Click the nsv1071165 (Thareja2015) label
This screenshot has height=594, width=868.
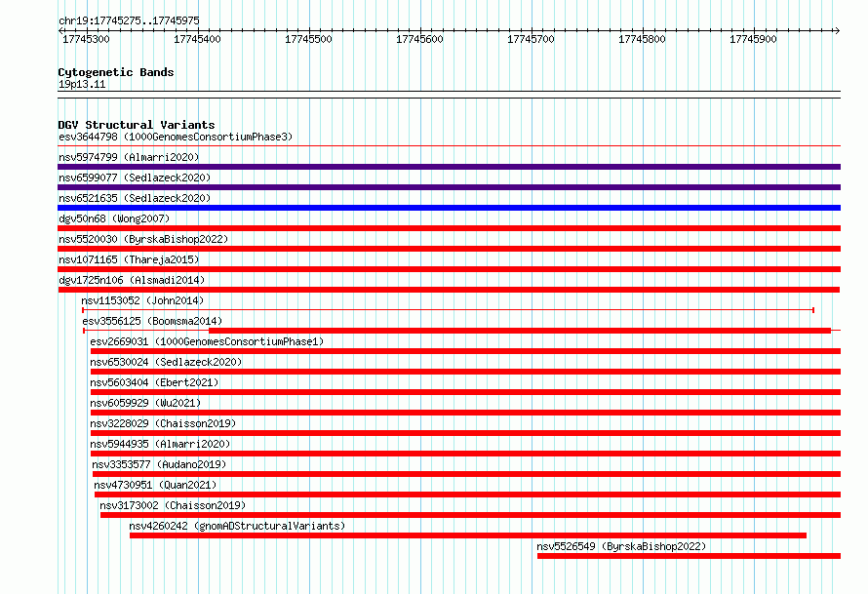(129, 259)
